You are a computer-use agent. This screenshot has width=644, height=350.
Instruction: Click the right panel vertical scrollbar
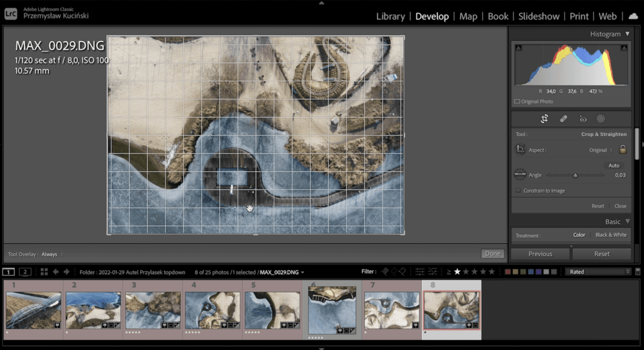(x=637, y=144)
